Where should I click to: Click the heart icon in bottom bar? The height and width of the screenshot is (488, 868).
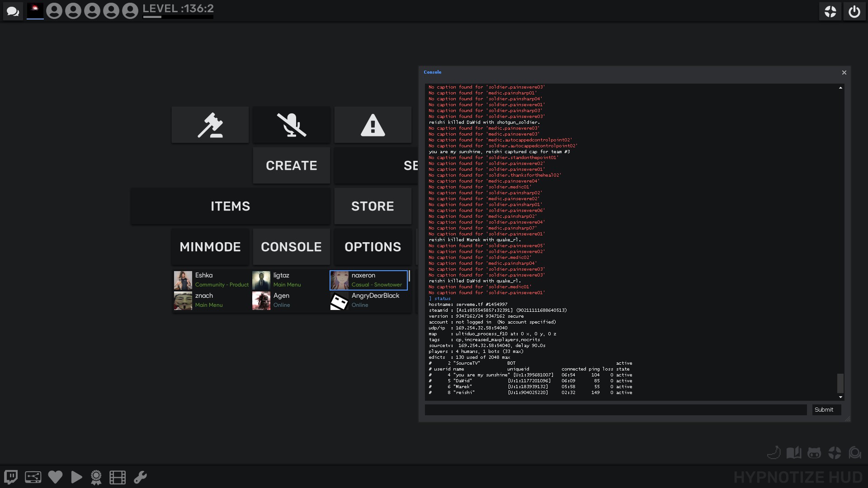click(55, 477)
